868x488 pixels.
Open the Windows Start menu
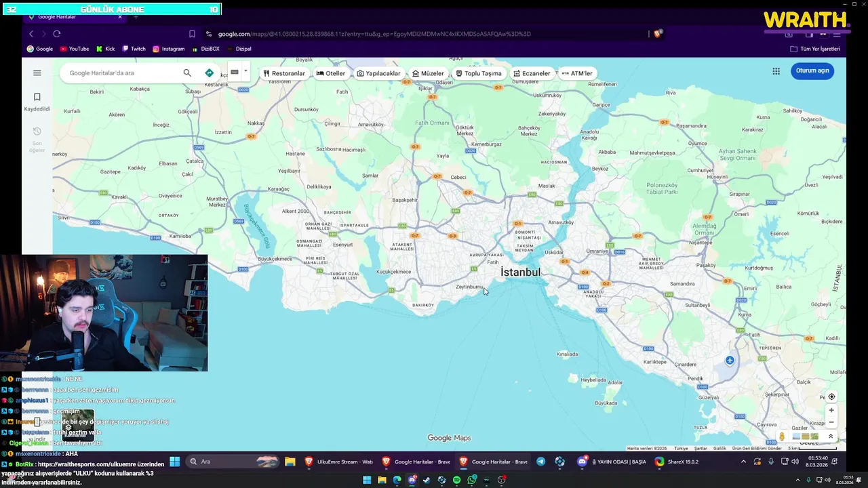coord(174,462)
